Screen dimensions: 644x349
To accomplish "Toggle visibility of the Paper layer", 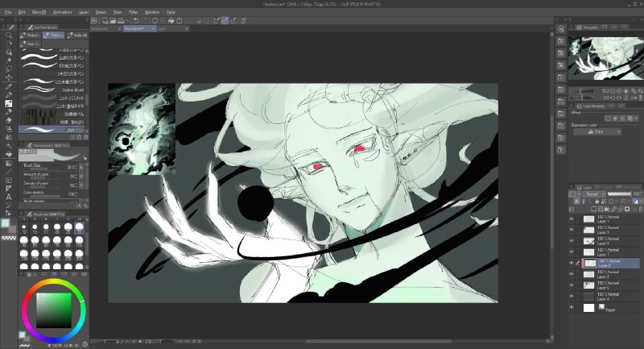I will [572, 307].
